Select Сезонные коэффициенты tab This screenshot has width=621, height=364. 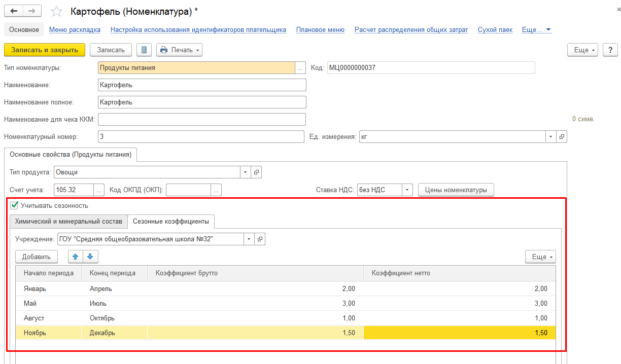tap(171, 222)
